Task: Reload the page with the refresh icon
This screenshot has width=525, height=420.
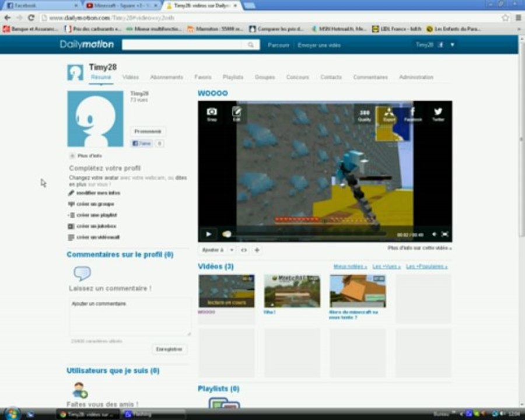Action: coord(31,17)
